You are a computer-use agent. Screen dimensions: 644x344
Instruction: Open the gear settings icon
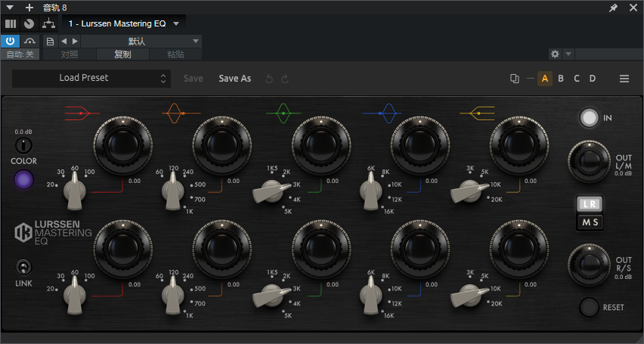pos(555,54)
